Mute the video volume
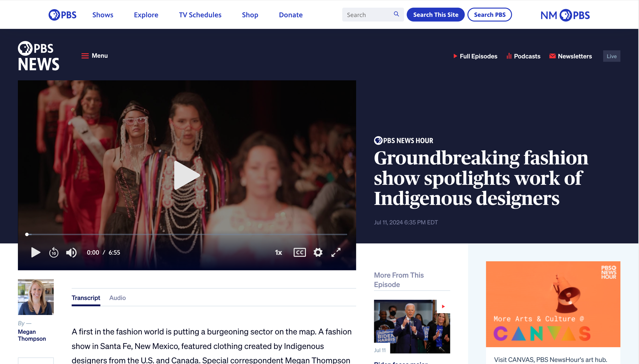Image resolution: width=639 pixels, height=364 pixels. (x=71, y=253)
